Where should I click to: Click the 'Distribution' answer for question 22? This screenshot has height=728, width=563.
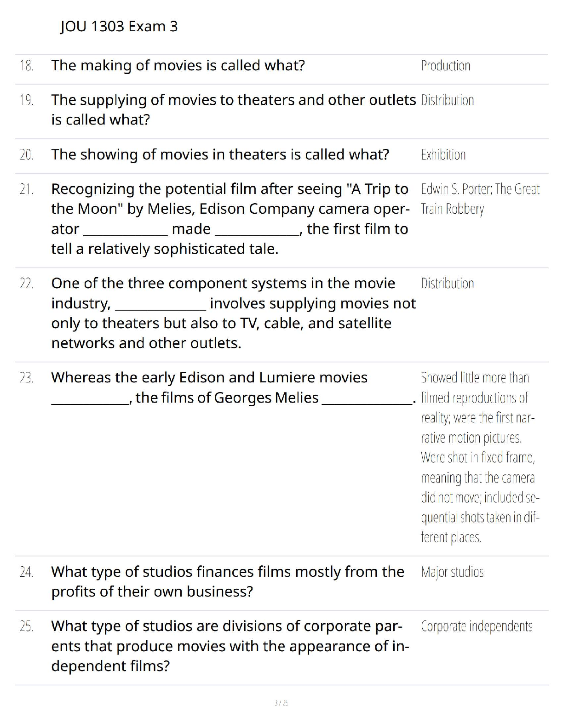pos(447,283)
